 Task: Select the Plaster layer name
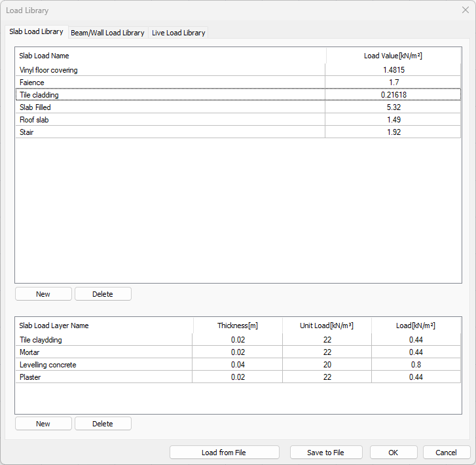[30, 377]
